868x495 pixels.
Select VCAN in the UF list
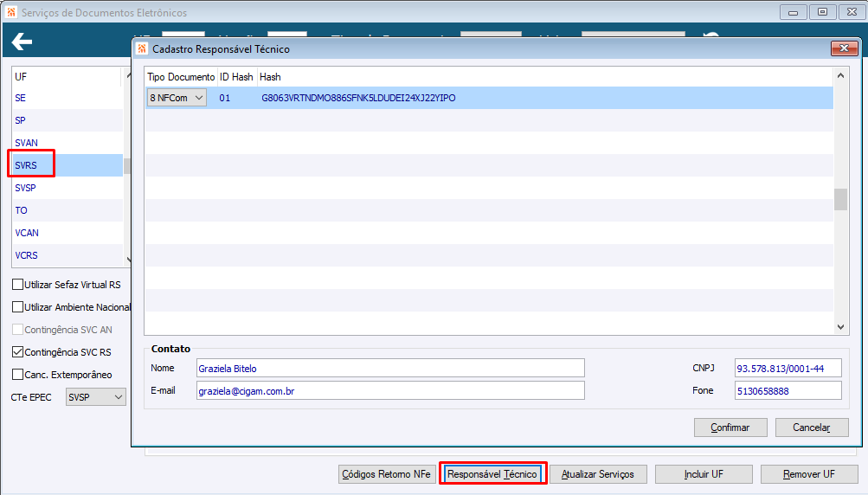tap(67, 233)
